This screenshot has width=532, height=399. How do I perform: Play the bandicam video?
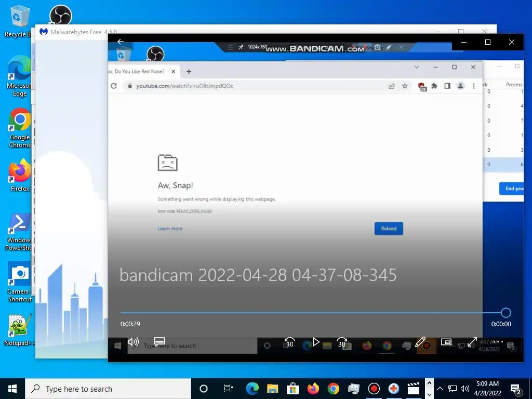[316, 342]
